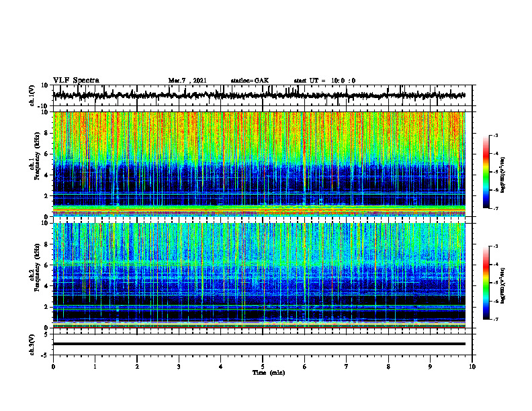The height and width of the screenshot is (411, 532).
Task: Click the "8" tick on ch.2 frequency axis
Action: click(x=46, y=244)
